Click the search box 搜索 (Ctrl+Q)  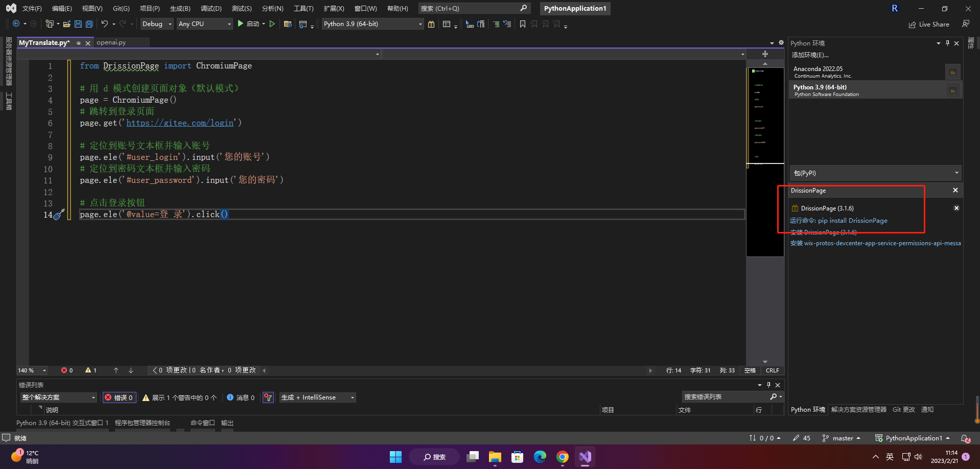click(474, 9)
